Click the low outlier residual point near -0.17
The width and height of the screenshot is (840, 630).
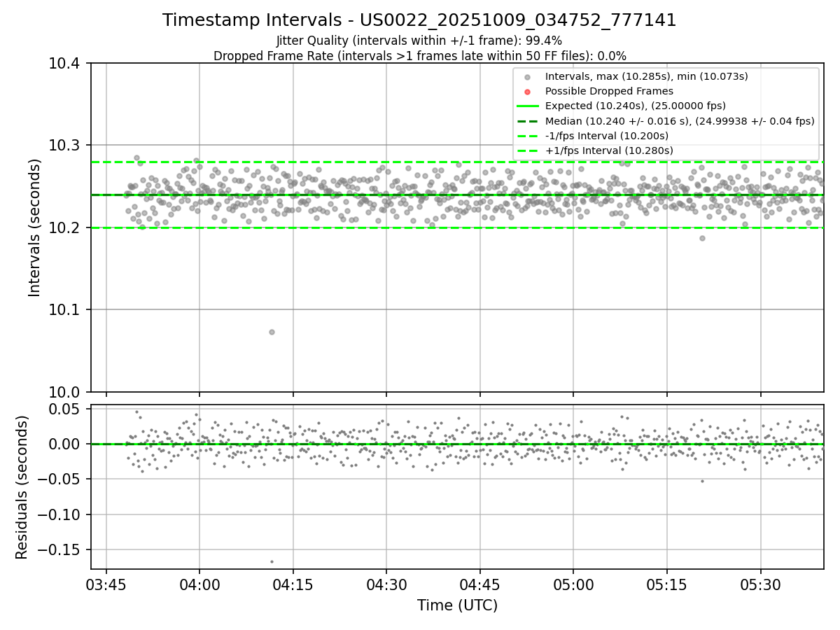[272, 561]
